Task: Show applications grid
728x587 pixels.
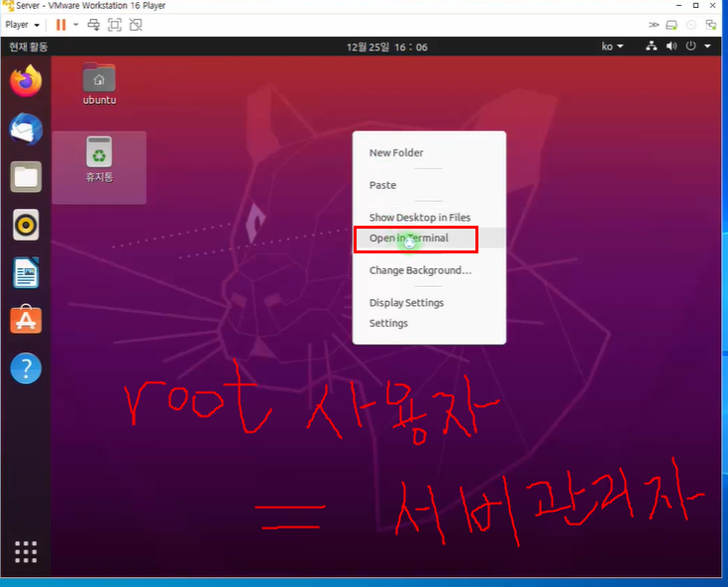Action: point(26,551)
